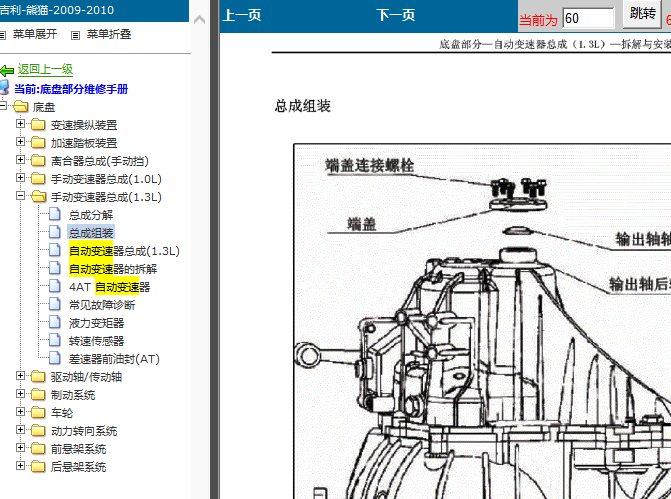Click document icon beside 总成组装
The height and width of the screenshot is (499, 671).
pyautogui.click(x=54, y=232)
